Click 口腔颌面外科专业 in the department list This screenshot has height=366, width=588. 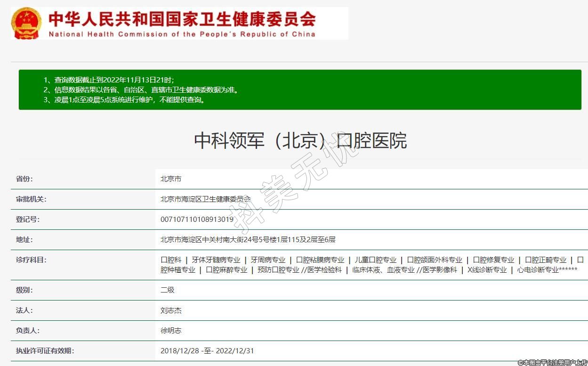point(435,260)
